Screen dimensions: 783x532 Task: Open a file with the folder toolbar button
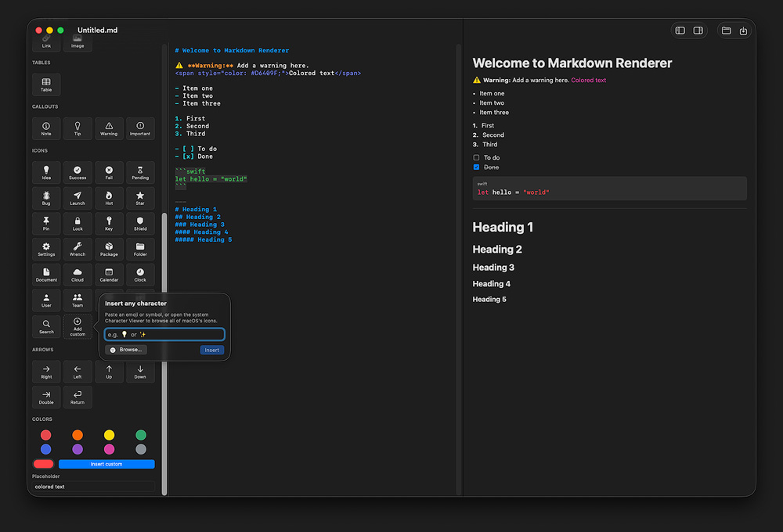coord(726,31)
